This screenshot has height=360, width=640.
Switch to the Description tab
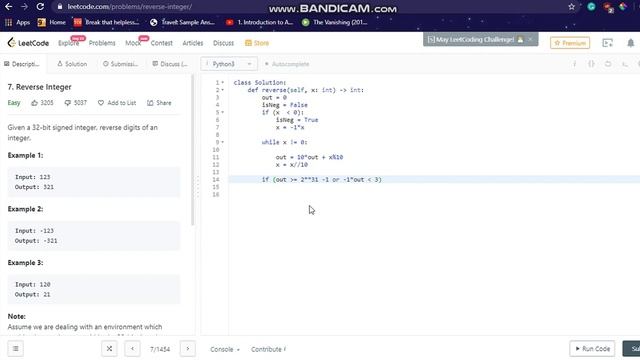[x=22, y=64]
